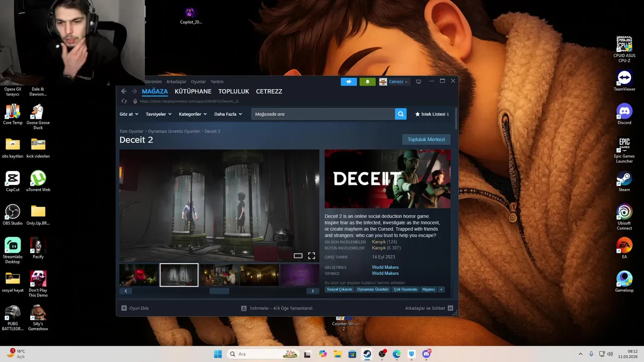Open the Oyunlar menu
Screen dimensions: 644x362
click(x=198, y=81)
